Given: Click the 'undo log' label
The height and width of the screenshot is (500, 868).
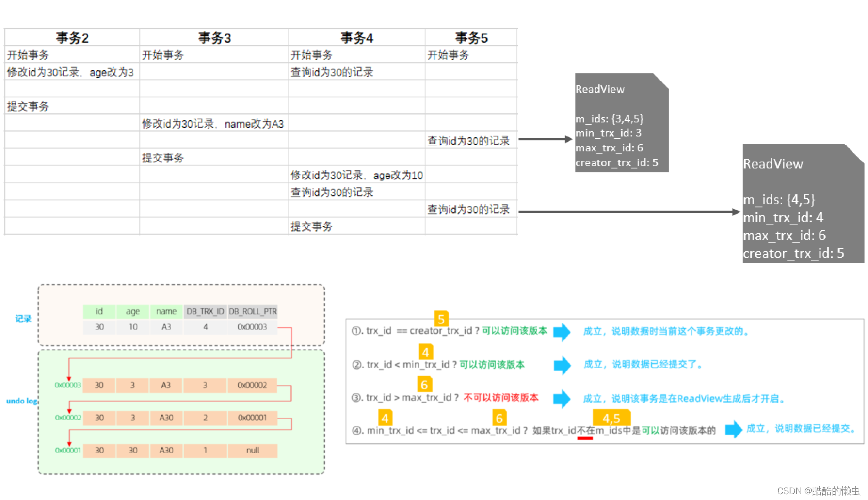Looking at the screenshot, I should [x=22, y=401].
